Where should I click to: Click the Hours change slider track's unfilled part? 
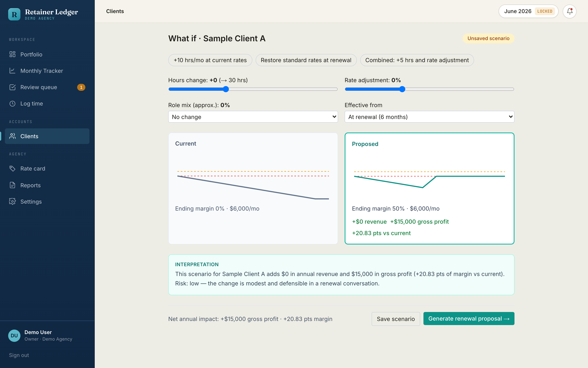click(283, 89)
